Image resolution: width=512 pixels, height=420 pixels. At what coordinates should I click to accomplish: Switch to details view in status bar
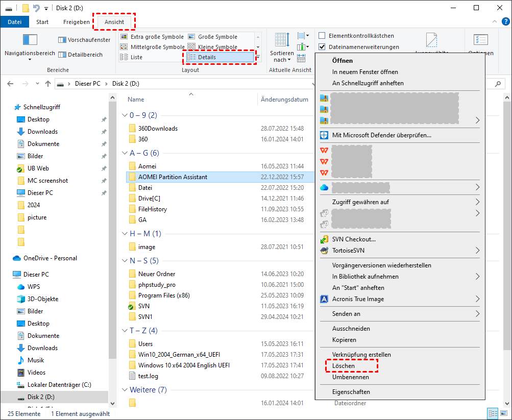493,413
